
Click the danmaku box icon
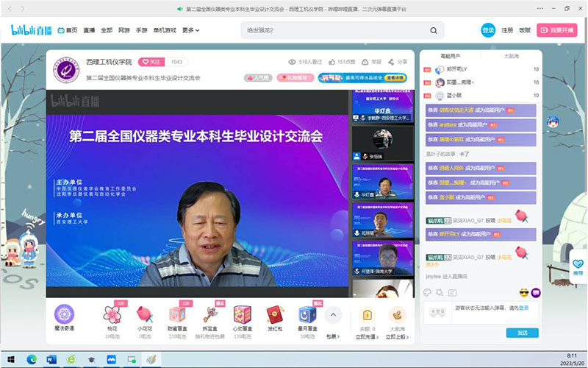(453, 292)
